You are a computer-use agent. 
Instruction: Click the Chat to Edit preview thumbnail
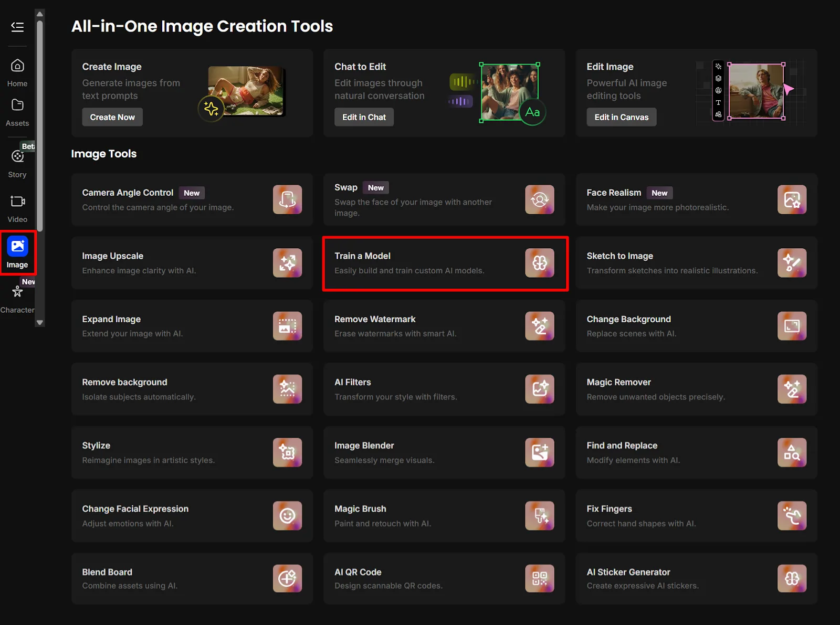(x=509, y=92)
